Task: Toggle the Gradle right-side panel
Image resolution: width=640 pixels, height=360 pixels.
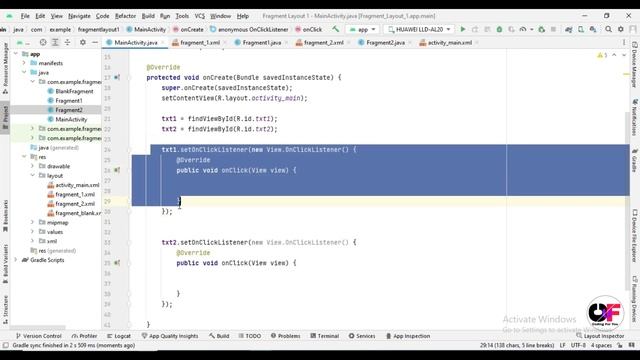Action: point(635,160)
